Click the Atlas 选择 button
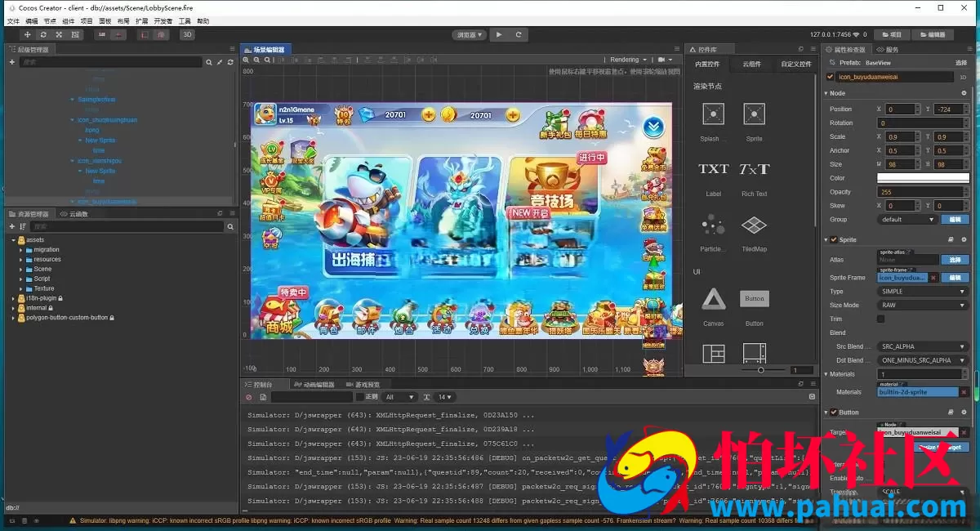 pyautogui.click(x=955, y=259)
